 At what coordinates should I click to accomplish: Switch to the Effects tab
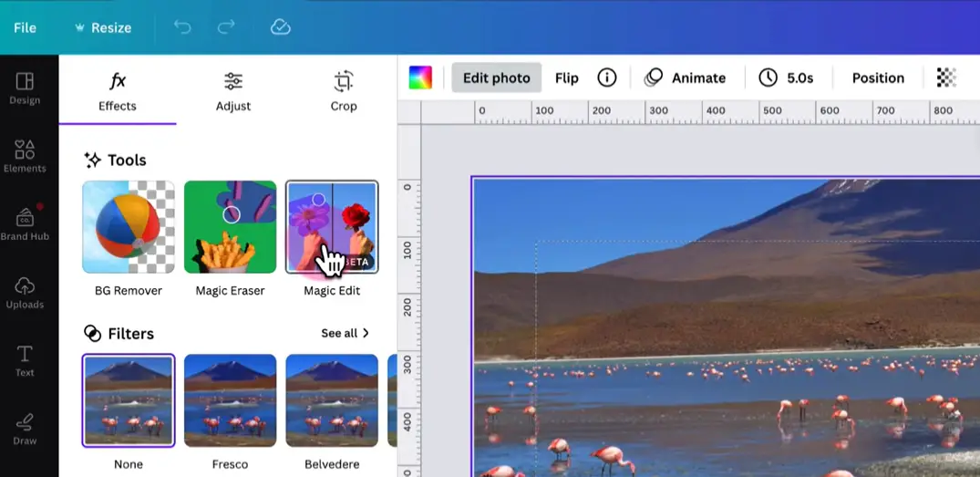(x=118, y=91)
